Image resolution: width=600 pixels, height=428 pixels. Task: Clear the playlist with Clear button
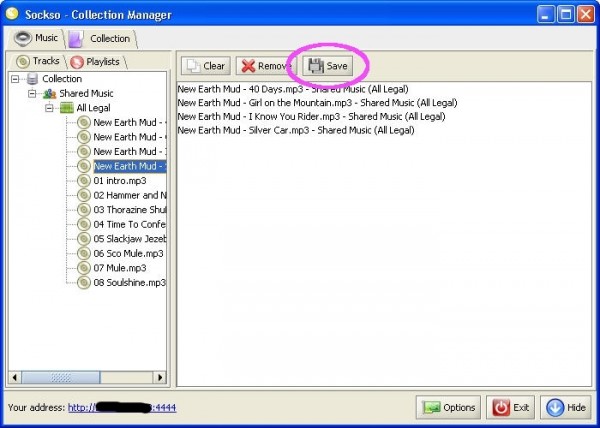coord(206,66)
